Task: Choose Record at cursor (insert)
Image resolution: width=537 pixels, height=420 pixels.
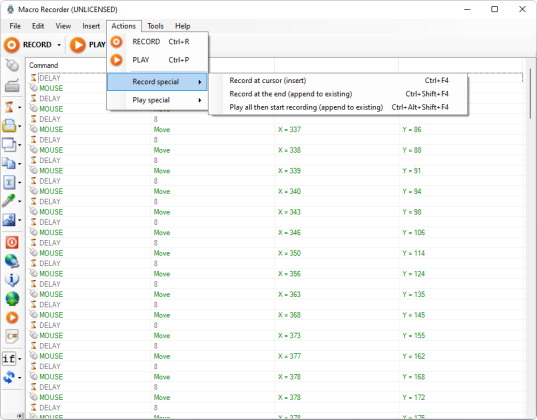Action: pos(338,81)
